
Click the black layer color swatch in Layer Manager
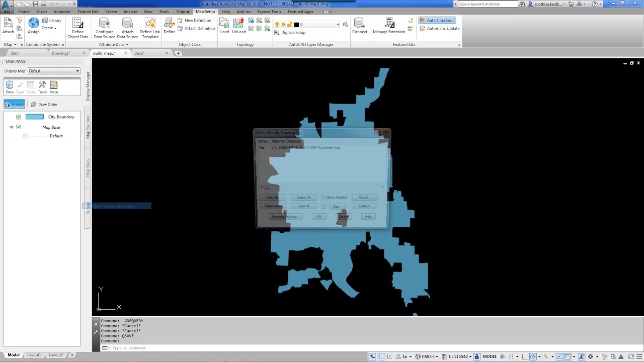coord(296,24)
